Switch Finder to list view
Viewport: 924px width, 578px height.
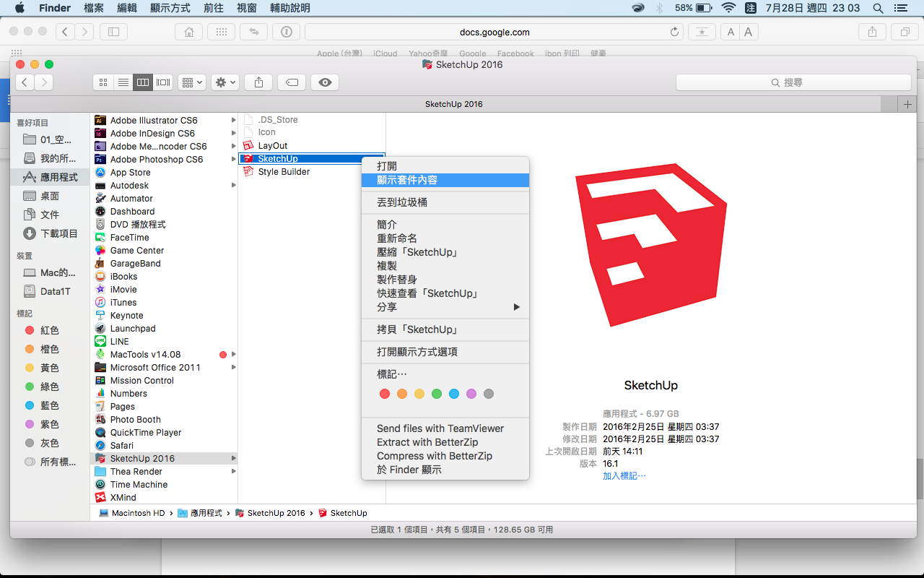[123, 82]
